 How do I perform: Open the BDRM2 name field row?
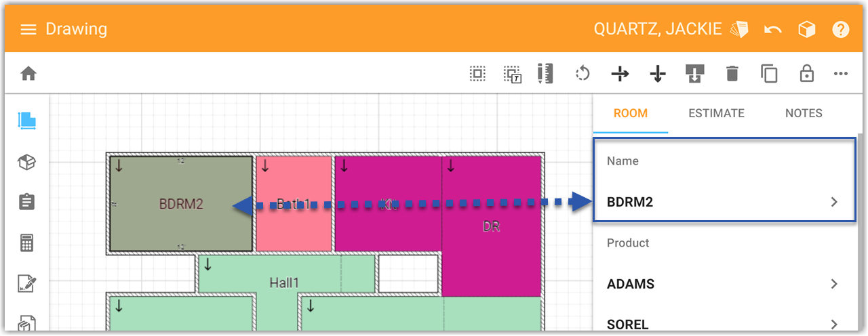[724, 202]
